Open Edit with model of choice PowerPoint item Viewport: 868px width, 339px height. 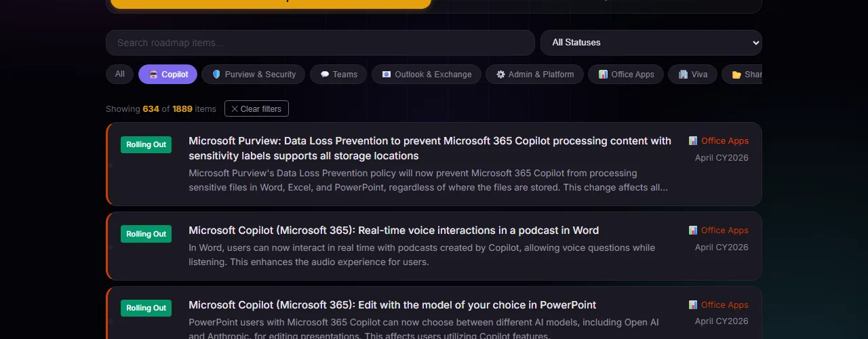click(x=392, y=305)
